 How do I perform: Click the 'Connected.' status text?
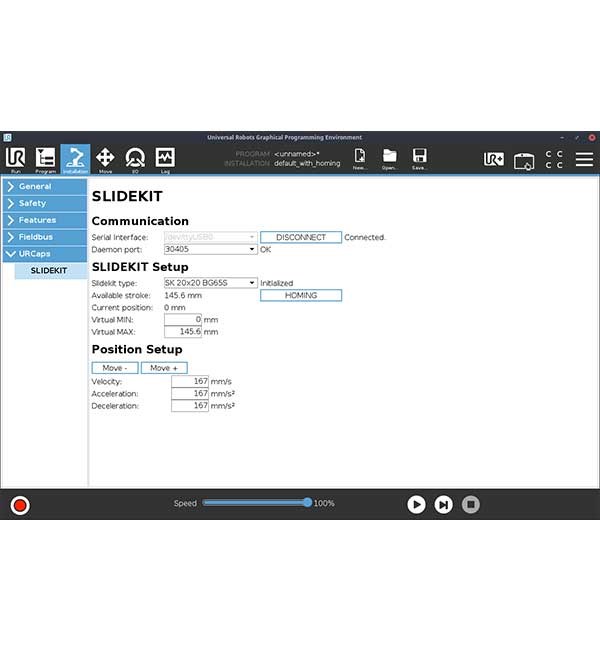click(x=365, y=238)
